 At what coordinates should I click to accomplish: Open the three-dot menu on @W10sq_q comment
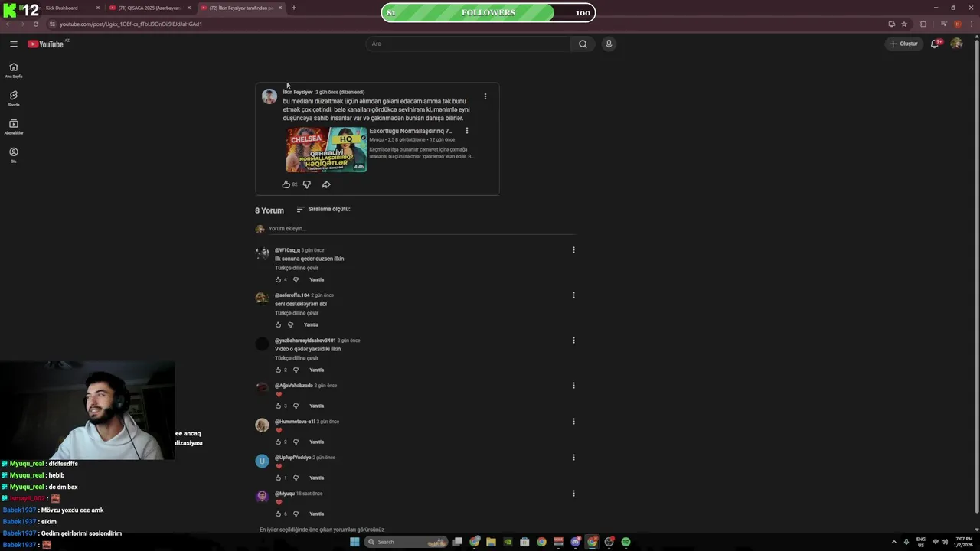pos(573,250)
